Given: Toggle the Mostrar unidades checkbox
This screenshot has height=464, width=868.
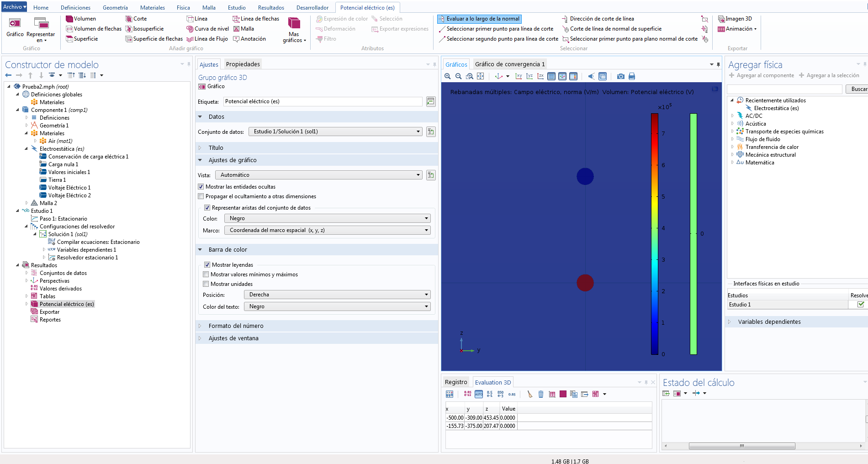Looking at the screenshot, I should pyautogui.click(x=206, y=284).
